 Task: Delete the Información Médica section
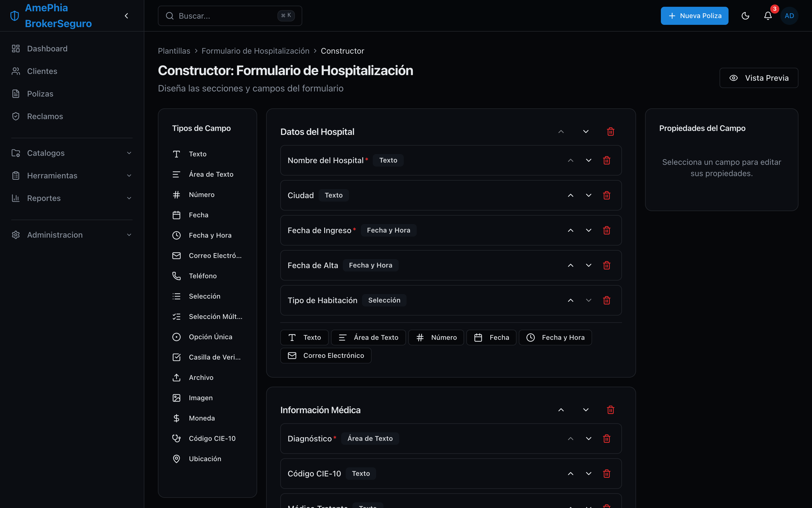(610, 410)
